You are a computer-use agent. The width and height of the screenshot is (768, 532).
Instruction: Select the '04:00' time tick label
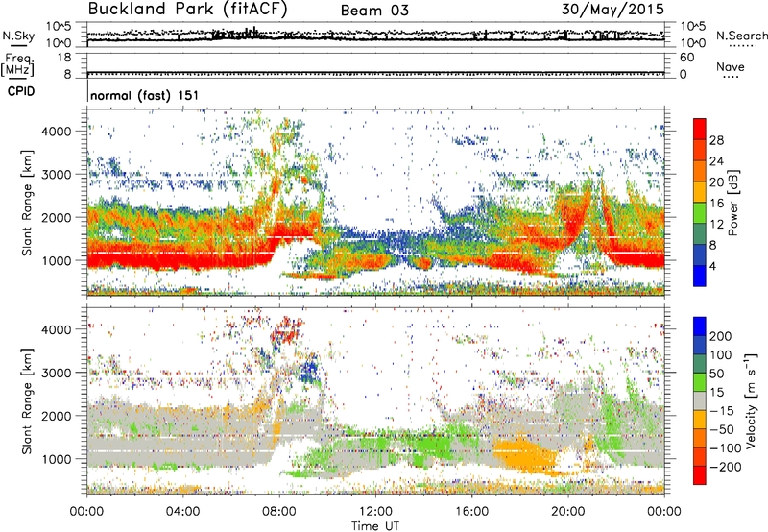(182, 512)
